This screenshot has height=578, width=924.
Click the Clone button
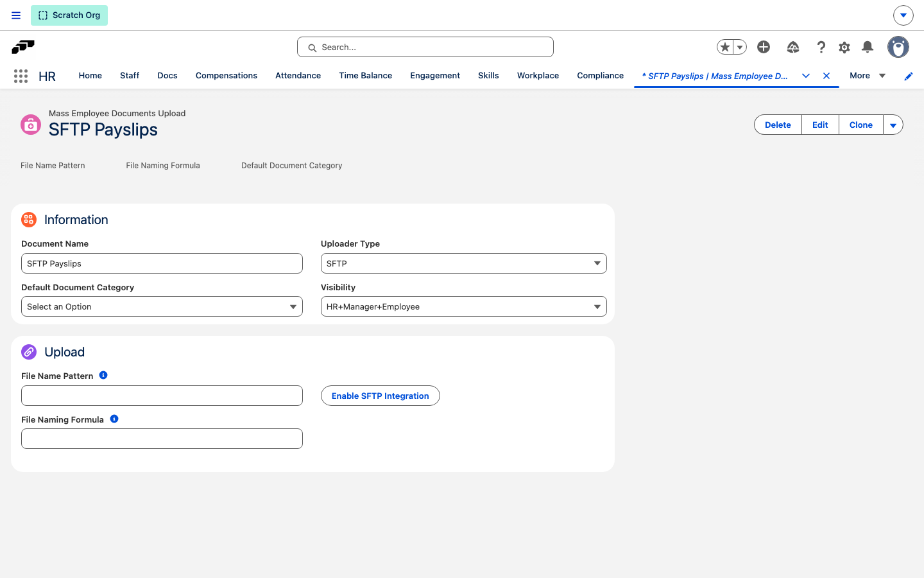coord(861,125)
